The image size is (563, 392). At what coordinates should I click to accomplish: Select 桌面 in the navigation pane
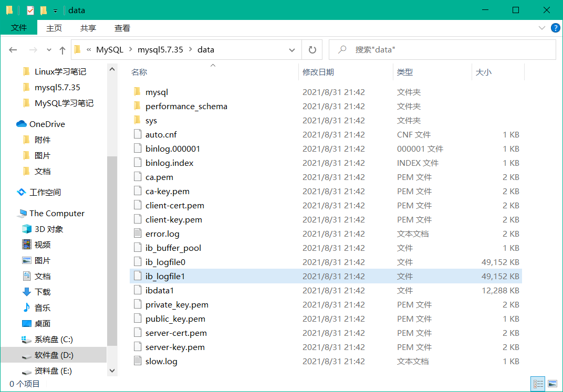42,323
